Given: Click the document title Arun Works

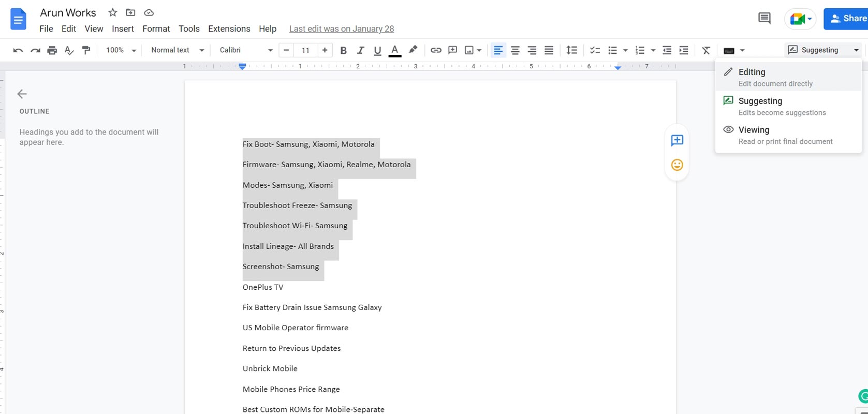Looking at the screenshot, I should [x=68, y=12].
